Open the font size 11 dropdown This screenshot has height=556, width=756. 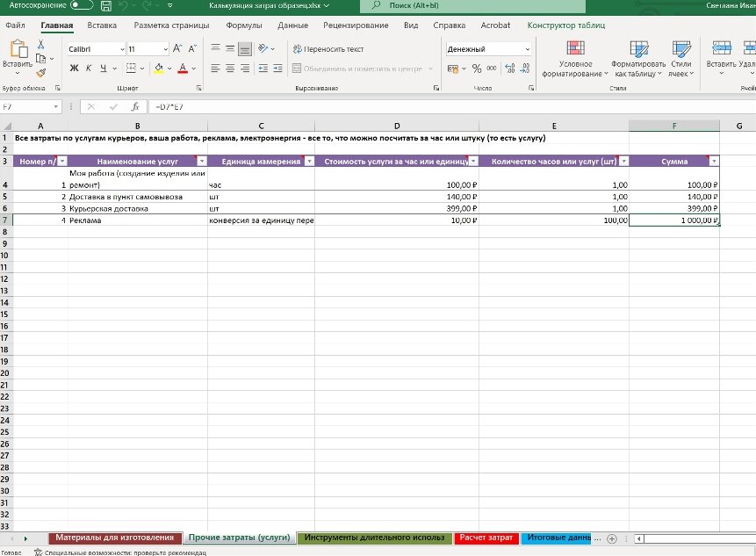(165, 49)
